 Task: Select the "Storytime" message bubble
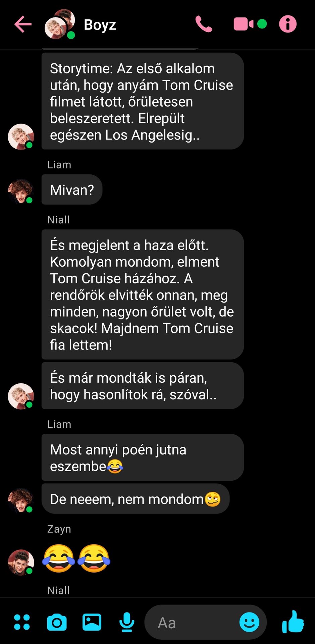(x=143, y=101)
